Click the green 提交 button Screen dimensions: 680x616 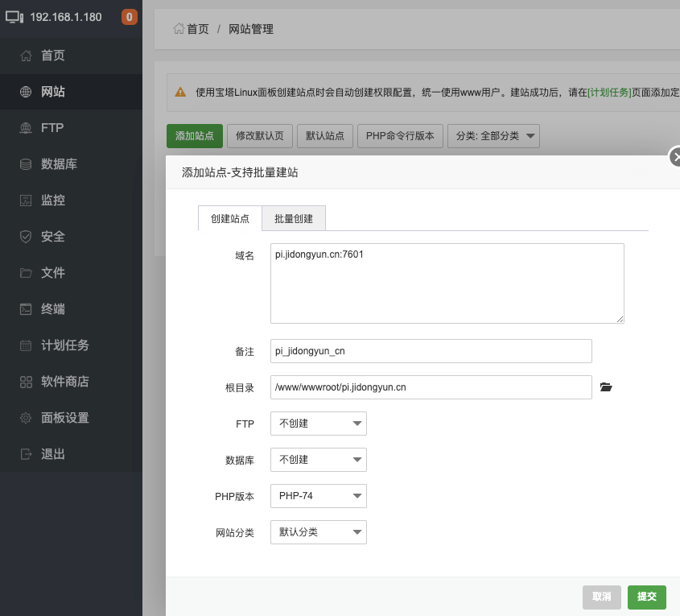click(x=647, y=597)
